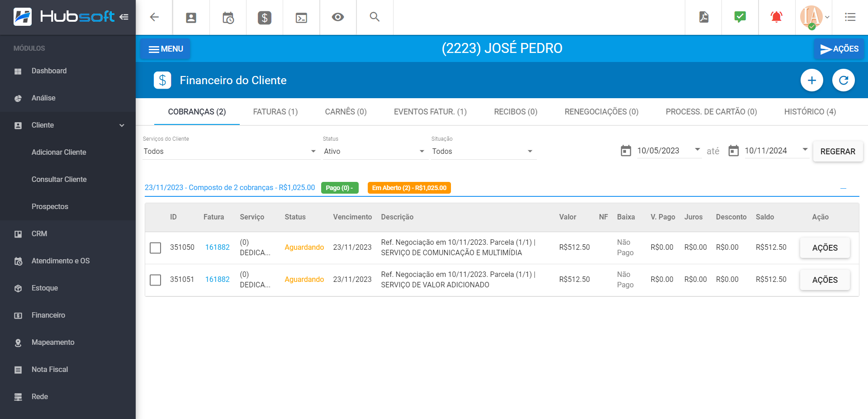The image size is (868, 419).
Task: Click the green Pago (0) badge
Action: 340,188
